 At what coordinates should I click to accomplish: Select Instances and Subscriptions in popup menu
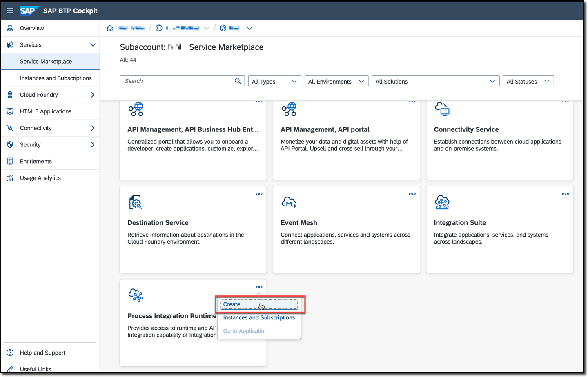(x=259, y=318)
